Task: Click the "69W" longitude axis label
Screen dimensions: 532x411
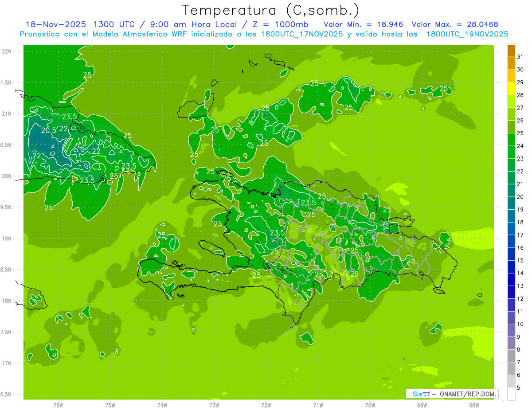Action: tap(422, 405)
